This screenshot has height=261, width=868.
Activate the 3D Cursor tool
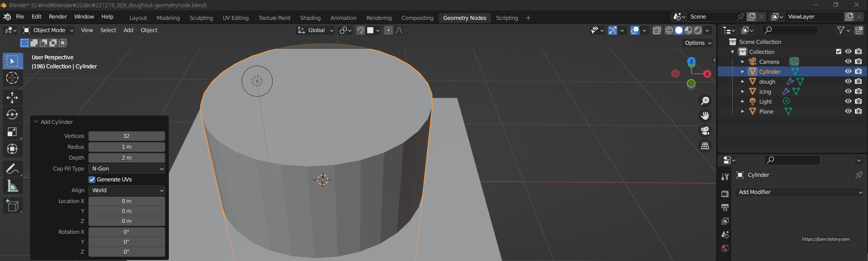tap(13, 78)
